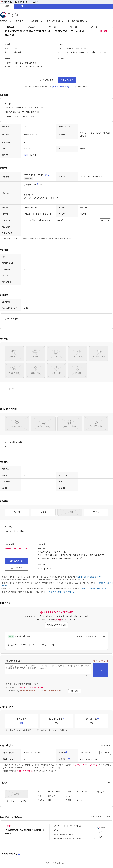The width and height of the screenshot is (113, 868).
Task: Click the 통근버스 welfare icon
Action: point(14,353)
